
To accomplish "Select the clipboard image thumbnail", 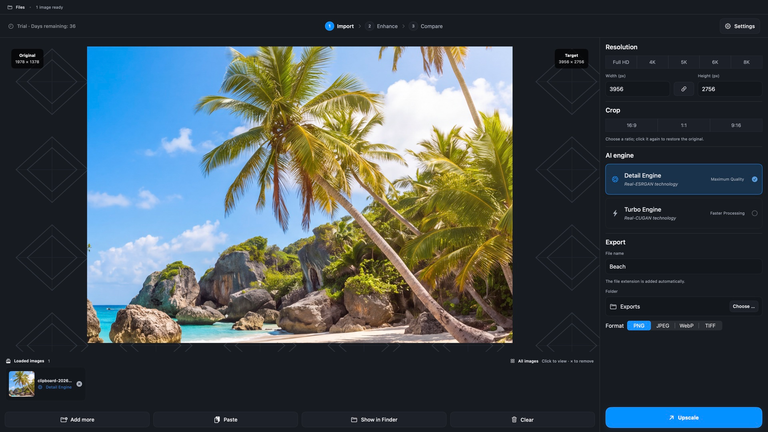I will point(22,384).
